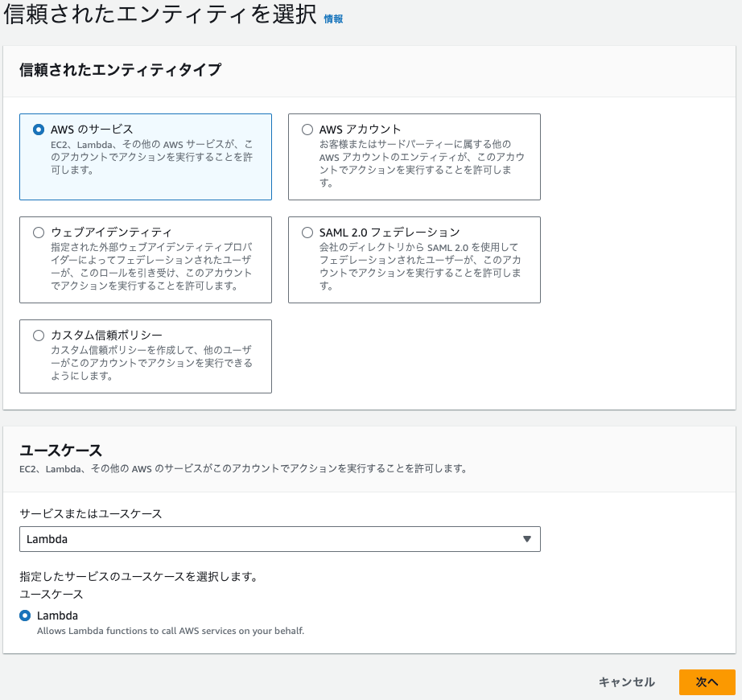The image size is (742, 700).
Task: Choose the SAML 2.0 フェデレーション radio option
Action: [307, 233]
